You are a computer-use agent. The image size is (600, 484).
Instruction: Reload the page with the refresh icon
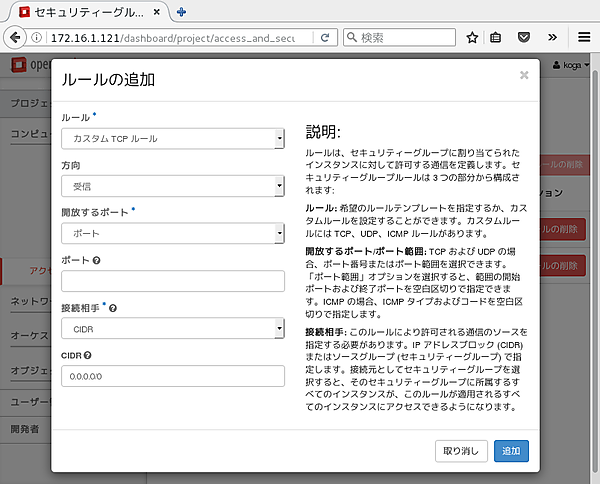point(325,38)
